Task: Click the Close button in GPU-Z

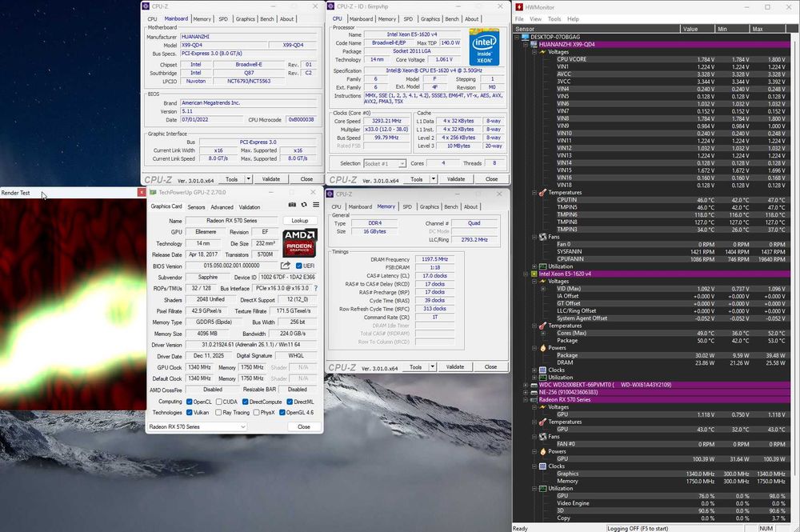Action: (304, 426)
